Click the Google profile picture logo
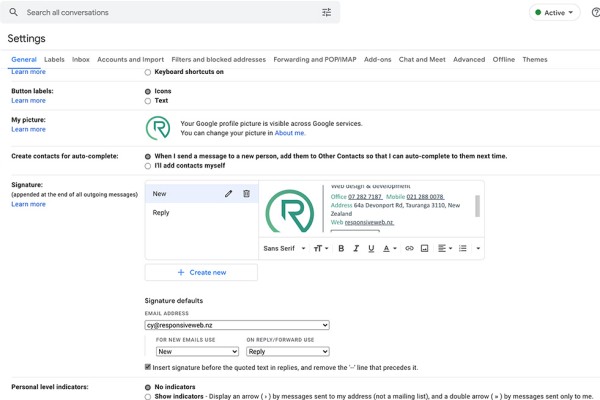 point(158,128)
